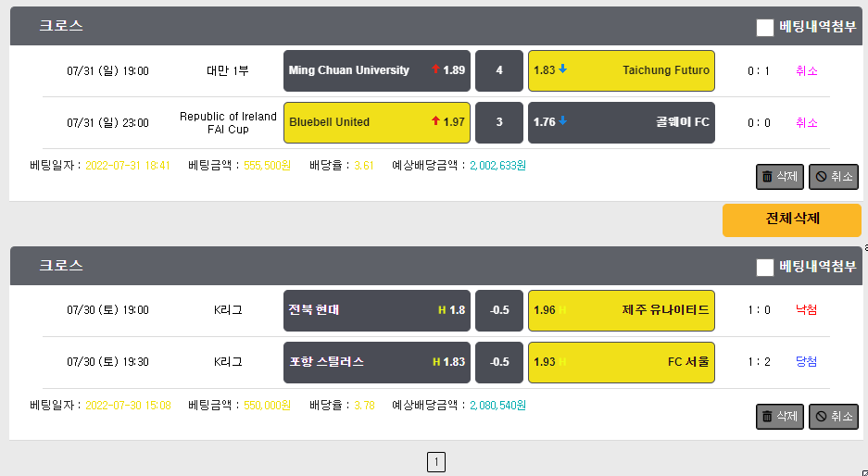The width and height of the screenshot is (868, 476).
Task: Check 베팅내역첨부 box on first 크로스 panel
Action: (765, 27)
